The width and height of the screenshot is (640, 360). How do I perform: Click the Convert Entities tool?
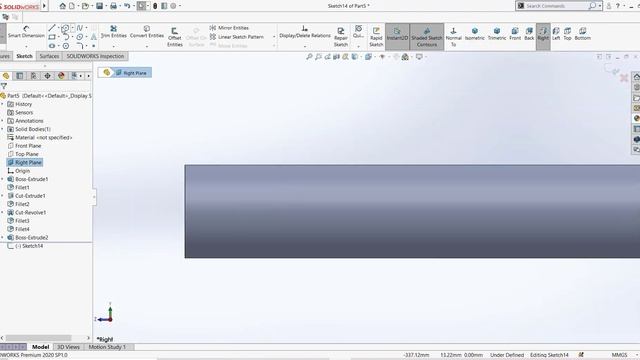tap(147, 32)
